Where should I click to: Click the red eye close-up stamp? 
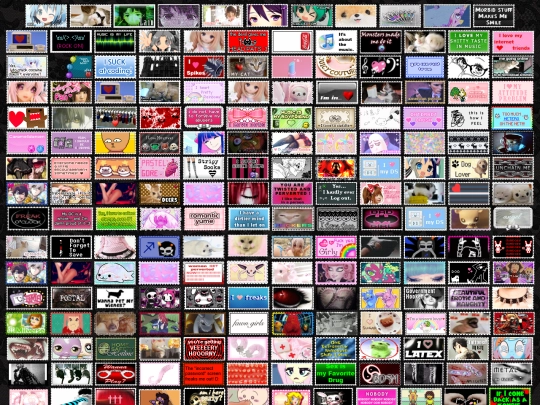pos(292,298)
